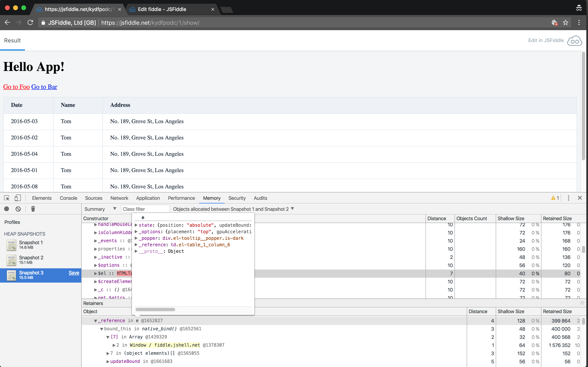Clear all profiles using the no-entry icon
The image size is (588, 367).
tap(18, 209)
